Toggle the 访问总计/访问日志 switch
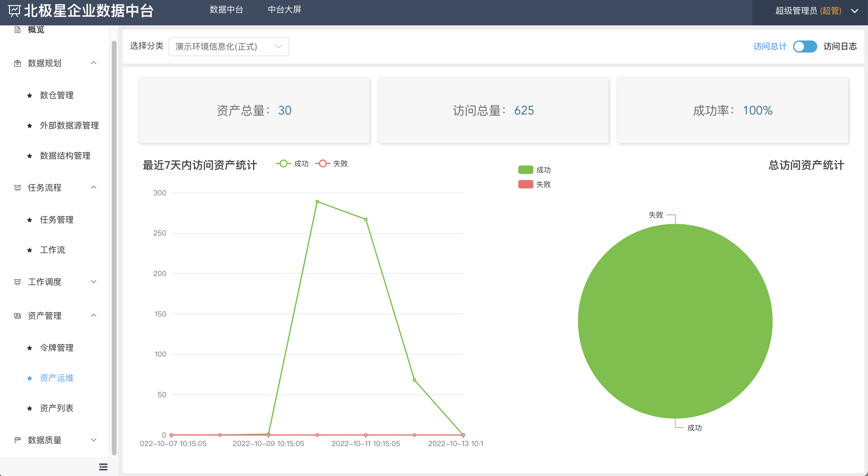This screenshot has width=868, height=476. click(x=805, y=47)
